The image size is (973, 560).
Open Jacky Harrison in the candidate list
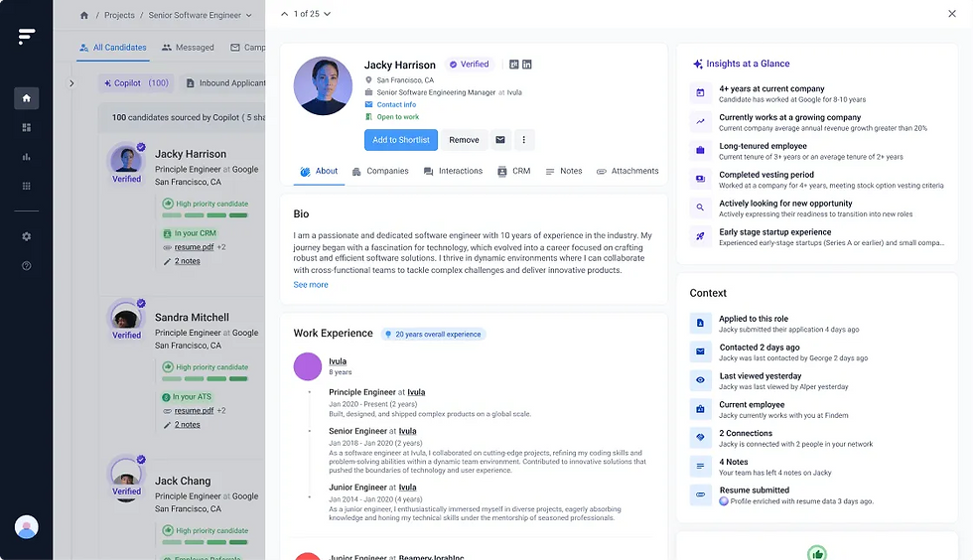click(x=191, y=154)
